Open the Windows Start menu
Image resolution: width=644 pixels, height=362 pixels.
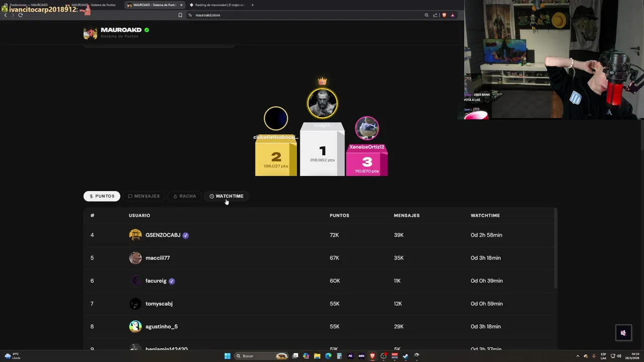pyautogui.click(x=227, y=356)
